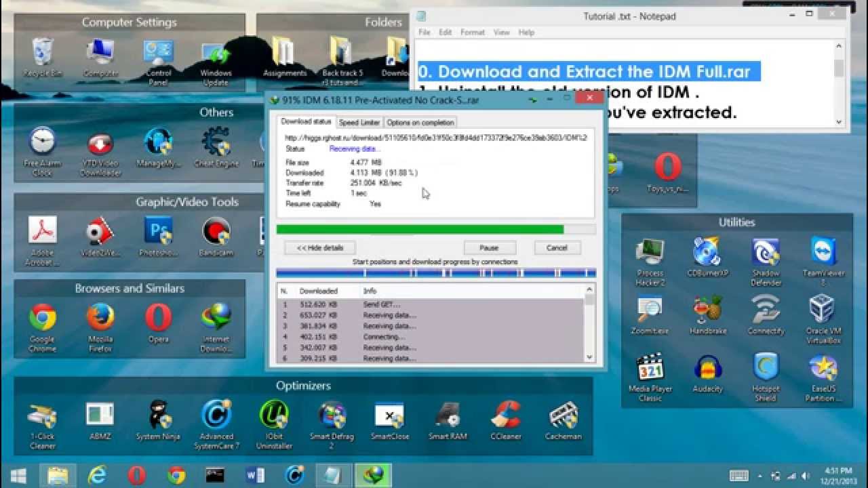Open the Assignments folder
This screenshot has width=868, height=488.
click(285, 58)
